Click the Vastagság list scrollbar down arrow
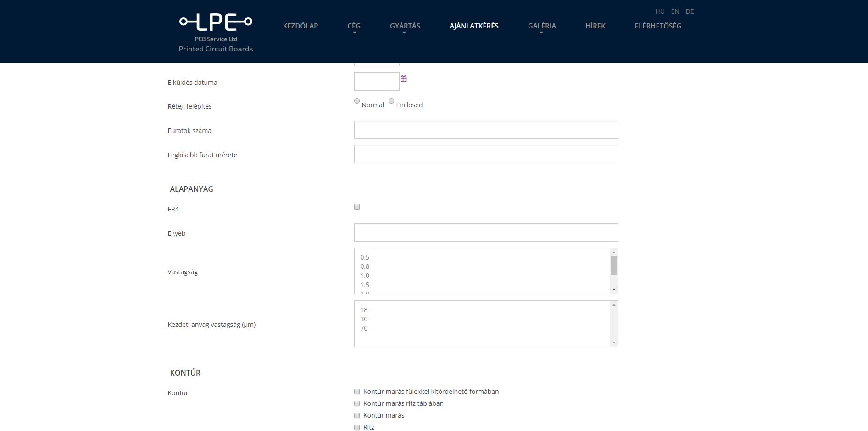 point(614,290)
